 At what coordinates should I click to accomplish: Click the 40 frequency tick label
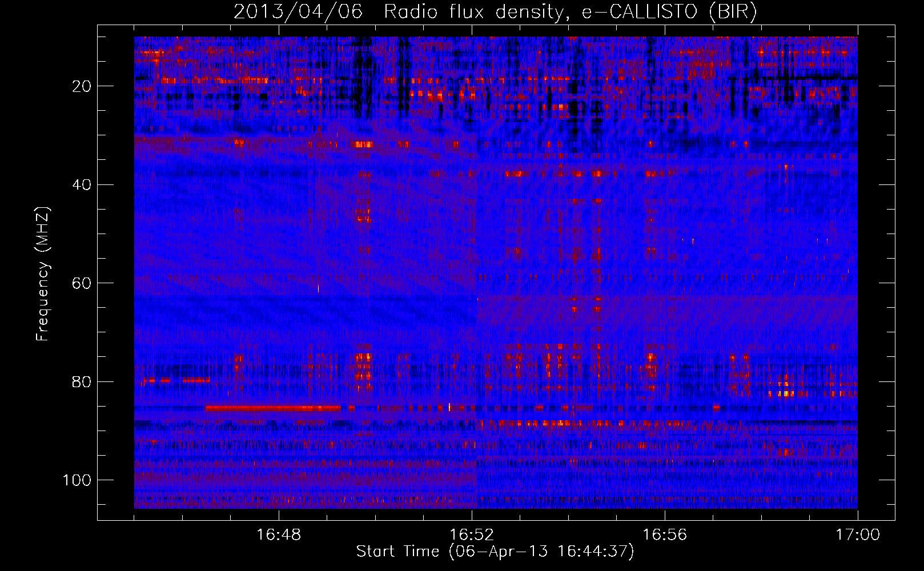82,185
